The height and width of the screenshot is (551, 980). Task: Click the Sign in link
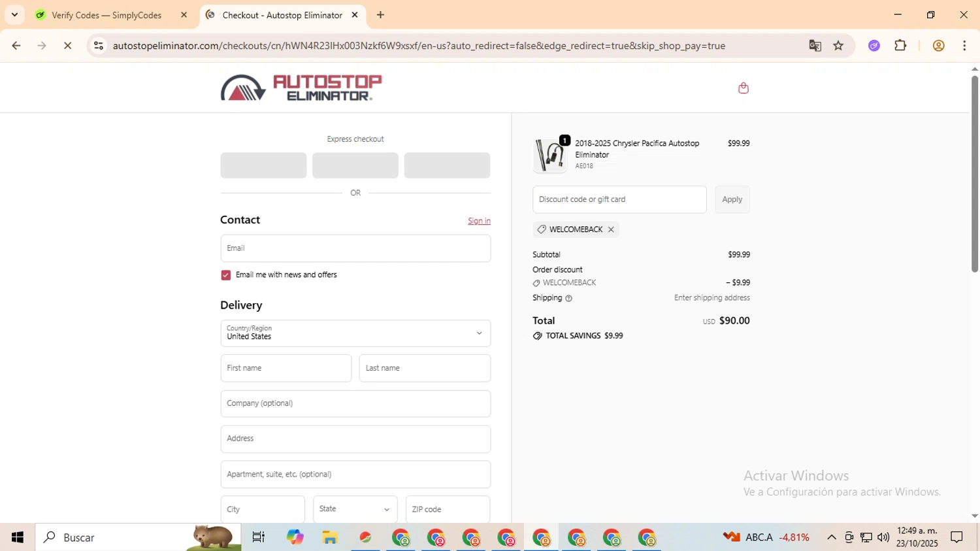tap(479, 221)
